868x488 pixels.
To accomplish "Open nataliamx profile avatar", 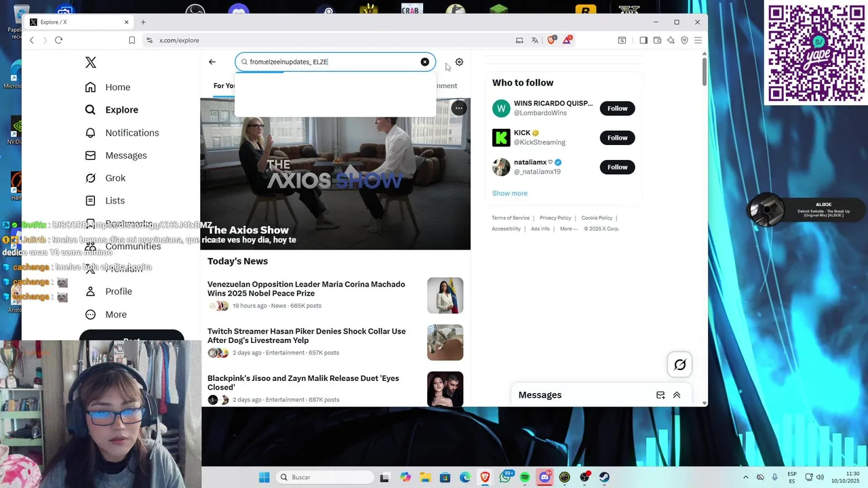I will tap(501, 167).
